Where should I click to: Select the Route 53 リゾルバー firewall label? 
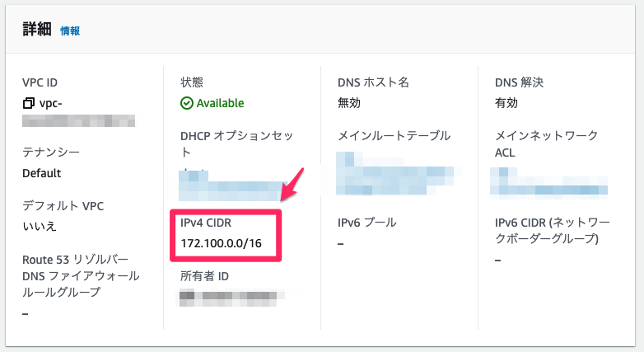point(81,276)
